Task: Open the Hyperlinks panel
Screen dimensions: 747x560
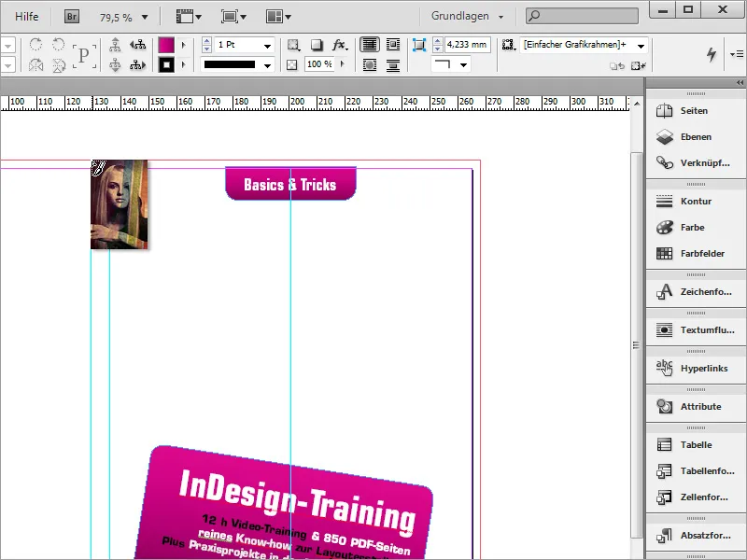Action: (696, 368)
